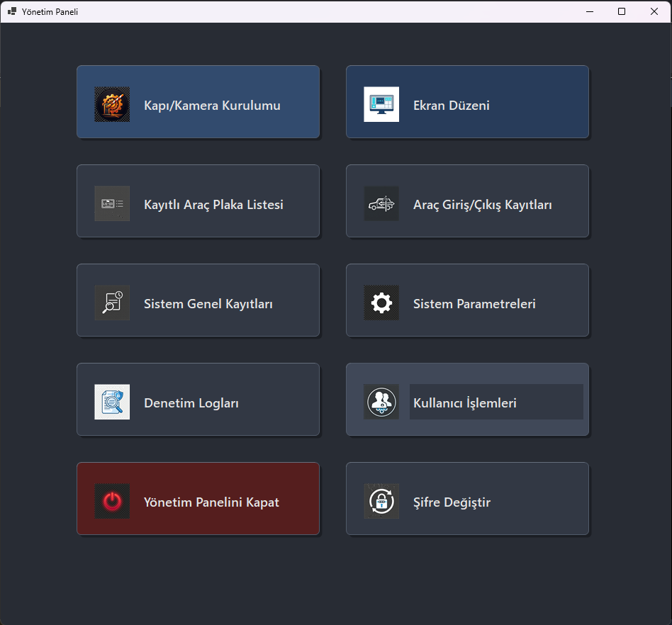Close the Yönetim Paneli window
Image resolution: width=672 pixels, height=625 pixels.
[654, 11]
